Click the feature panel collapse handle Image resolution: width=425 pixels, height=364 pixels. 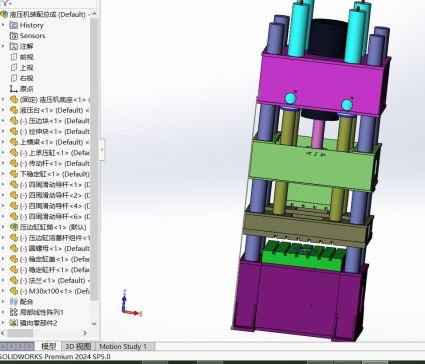pyautogui.click(x=102, y=149)
